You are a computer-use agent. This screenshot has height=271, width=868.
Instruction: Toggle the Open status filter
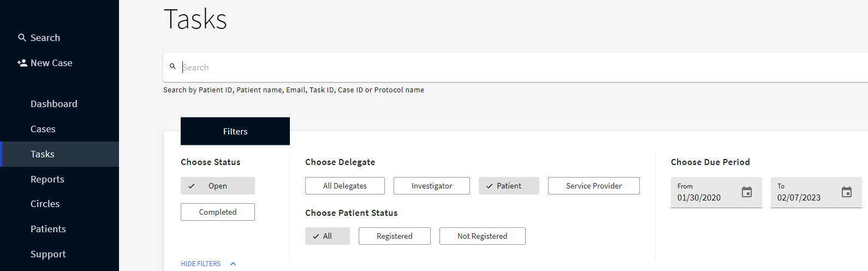point(218,186)
